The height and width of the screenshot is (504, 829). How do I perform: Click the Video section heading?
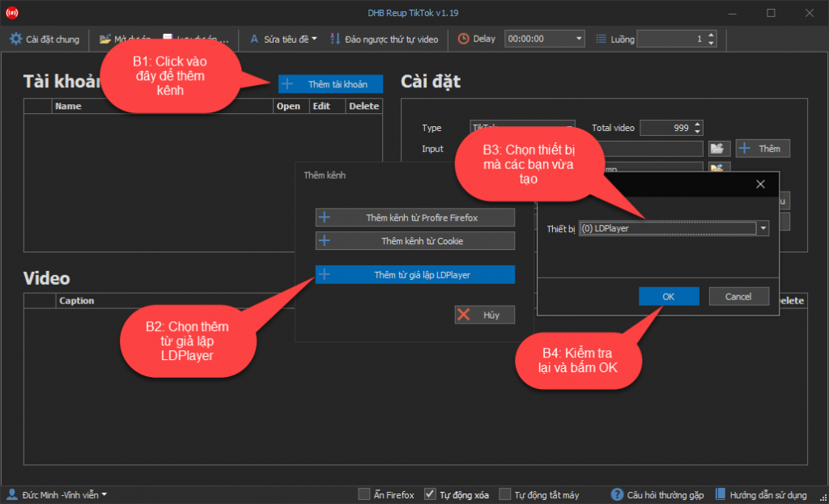click(x=46, y=278)
